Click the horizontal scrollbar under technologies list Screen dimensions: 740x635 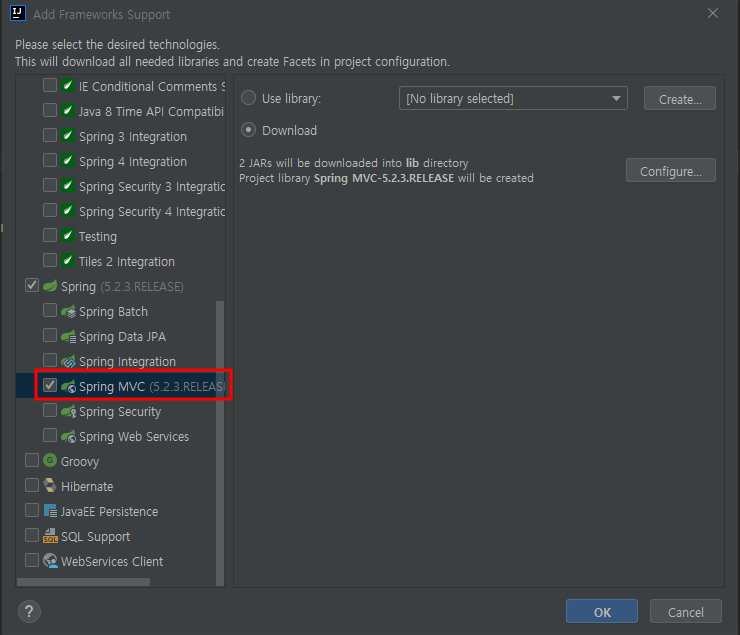click(84, 582)
